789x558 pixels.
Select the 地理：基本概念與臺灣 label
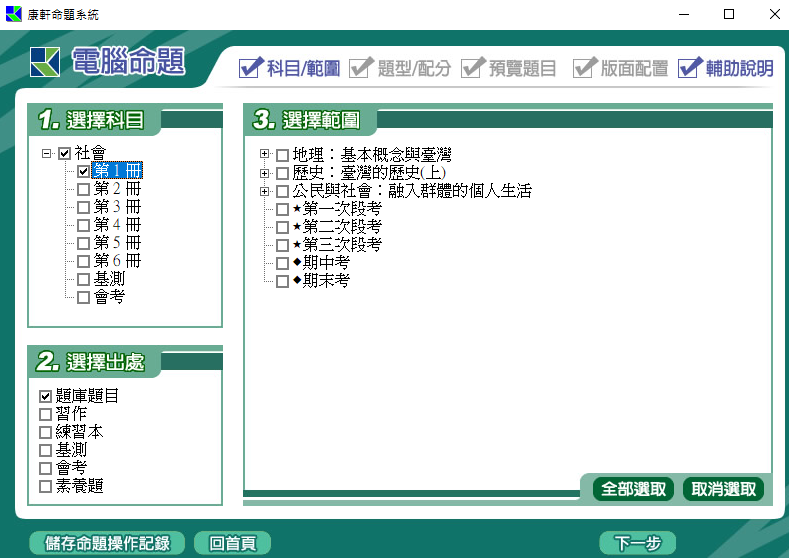pyautogui.click(x=372, y=154)
